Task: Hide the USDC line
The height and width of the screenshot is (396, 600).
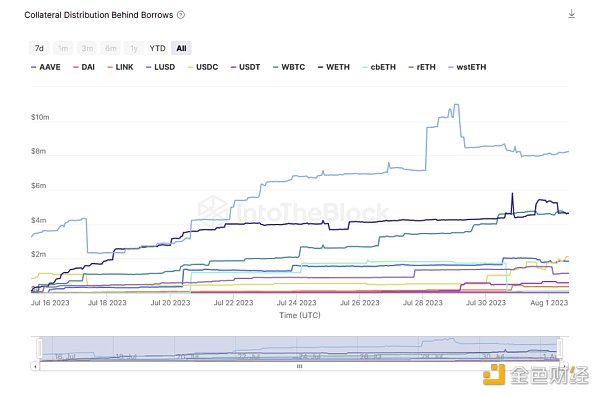Action: click(203, 67)
